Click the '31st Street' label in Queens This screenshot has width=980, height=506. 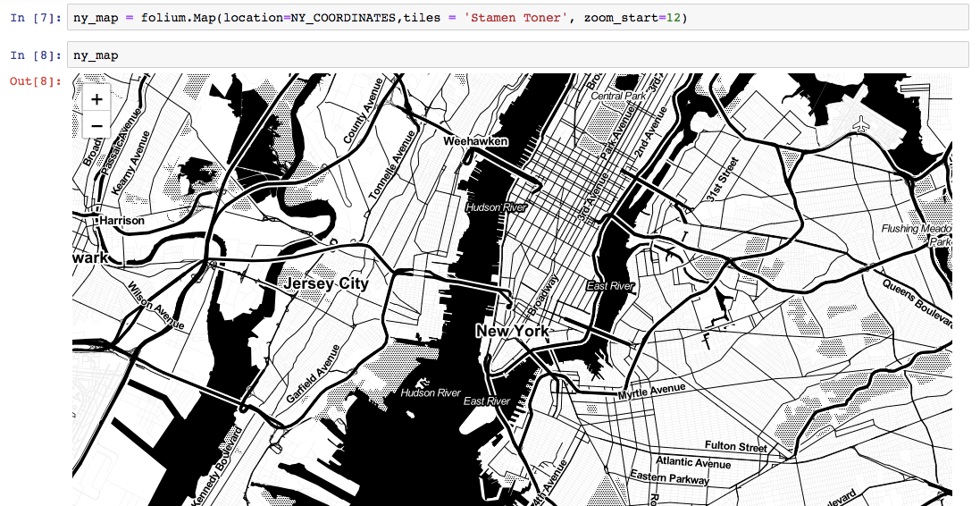point(723,180)
